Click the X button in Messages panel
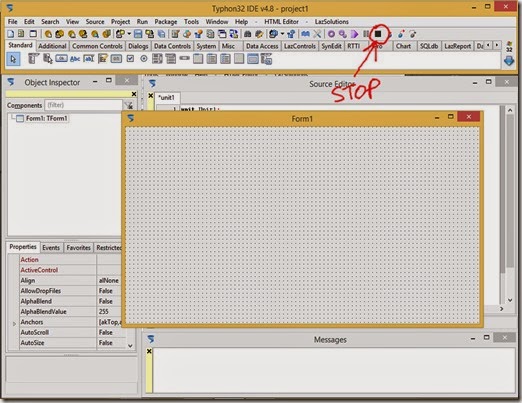Screen dimensions: 522x403 click(149, 351)
